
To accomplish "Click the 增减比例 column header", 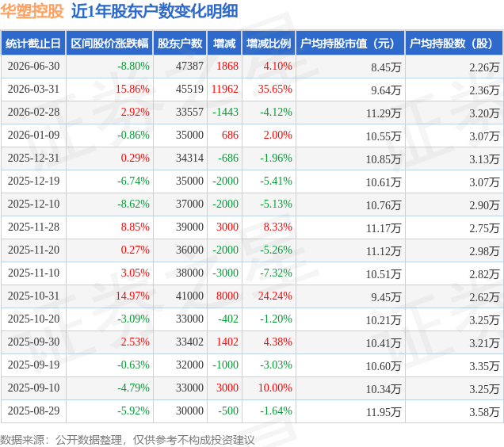I will point(269,43).
